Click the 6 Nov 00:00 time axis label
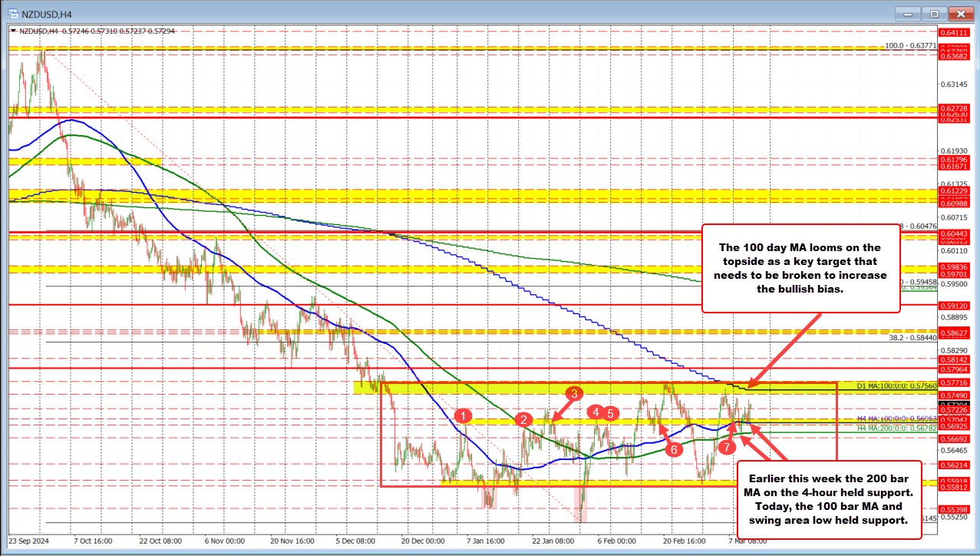Image resolution: width=980 pixels, height=556 pixels. (223, 540)
